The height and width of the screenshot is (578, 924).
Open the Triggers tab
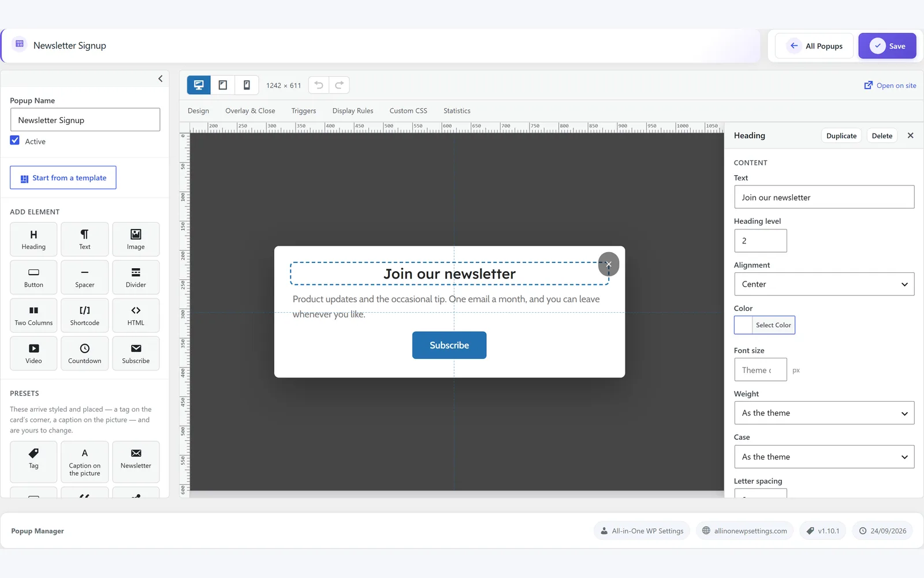[x=304, y=111]
